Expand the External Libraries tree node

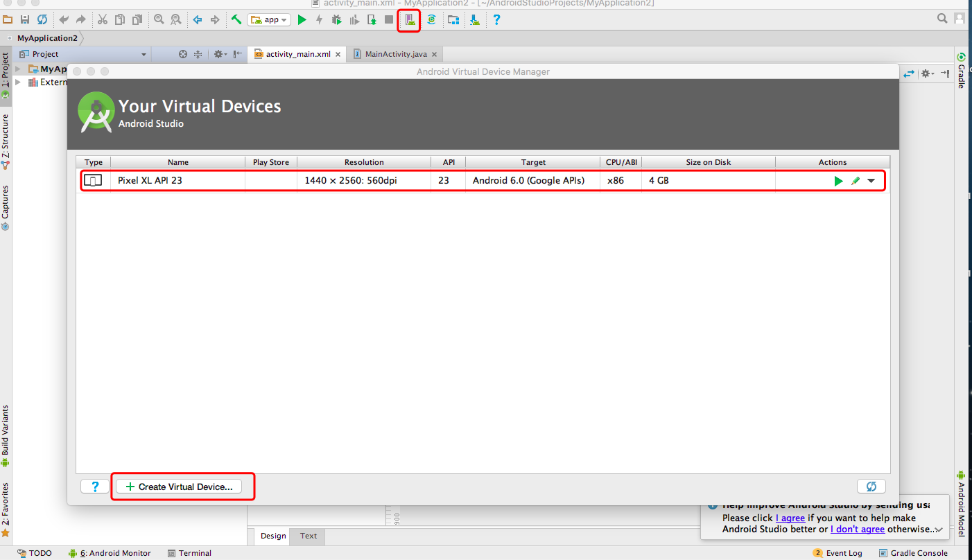pyautogui.click(x=18, y=82)
